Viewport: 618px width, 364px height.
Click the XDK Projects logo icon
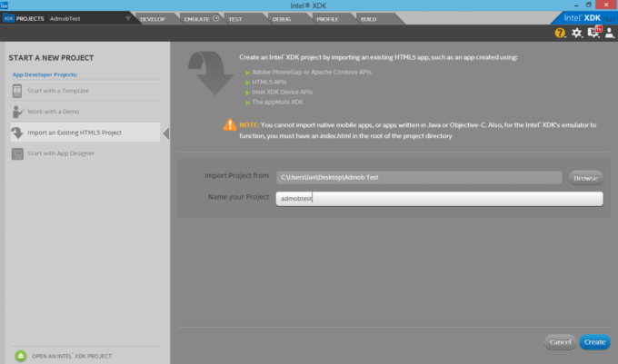[x=8, y=18]
